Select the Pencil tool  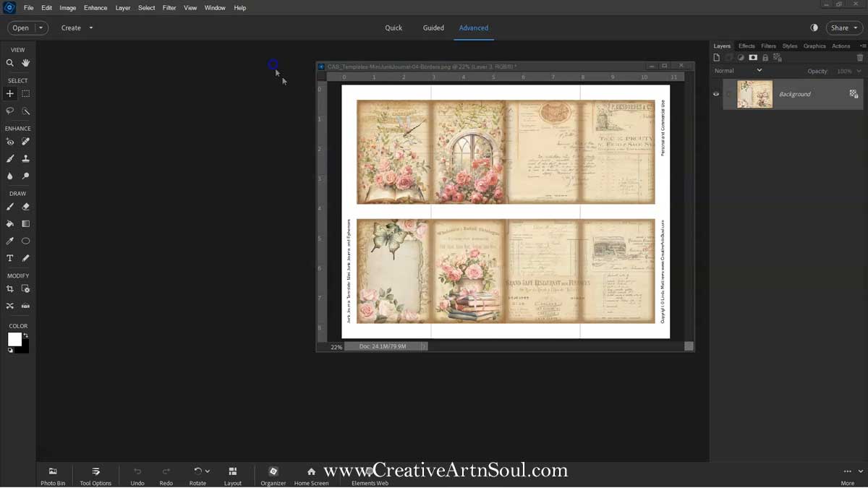click(x=26, y=258)
